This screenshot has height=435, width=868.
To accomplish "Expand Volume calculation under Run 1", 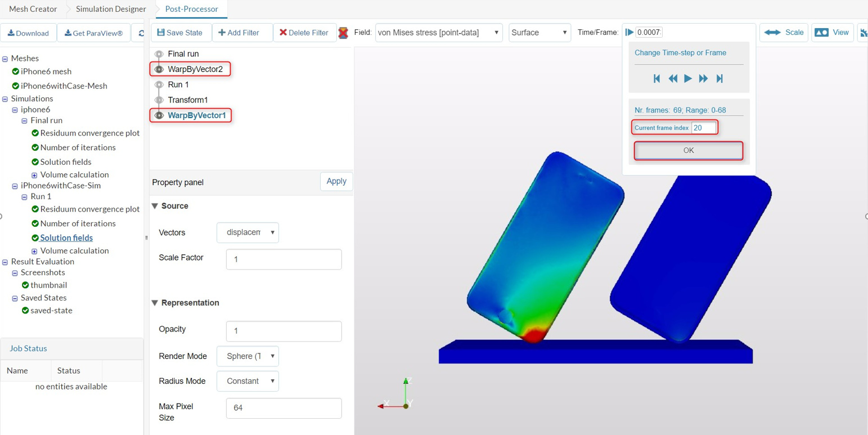I will [x=34, y=251].
